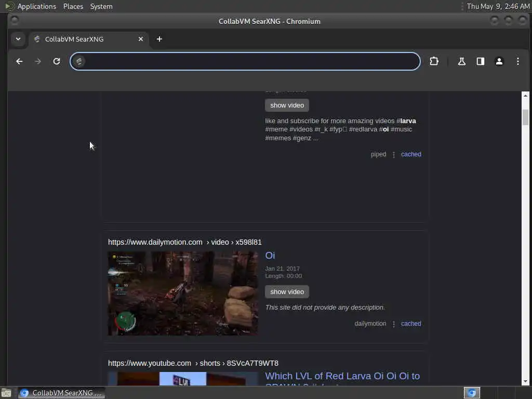The height and width of the screenshot is (399, 532).
Task: Click the scrollbar down arrow
Action: coord(525,381)
